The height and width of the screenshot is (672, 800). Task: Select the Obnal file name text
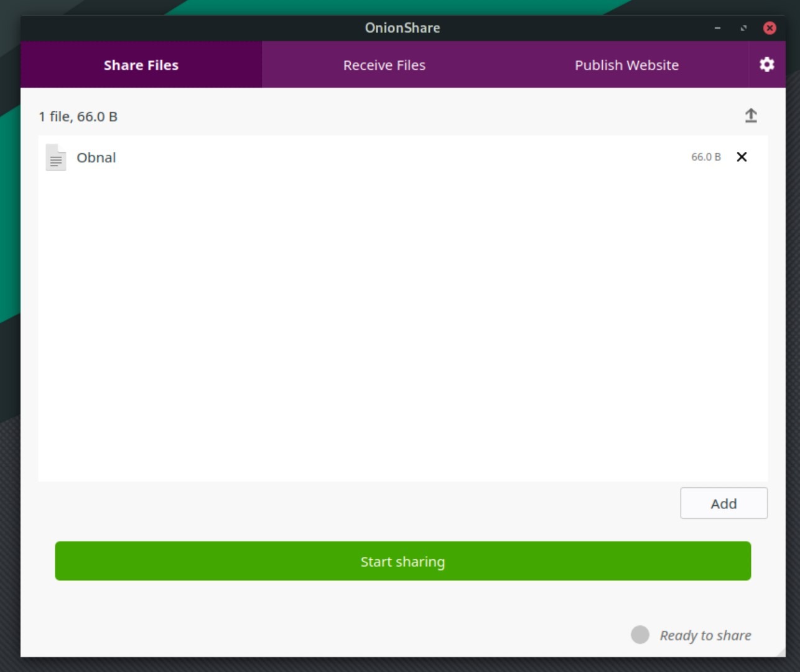(x=96, y=157)
